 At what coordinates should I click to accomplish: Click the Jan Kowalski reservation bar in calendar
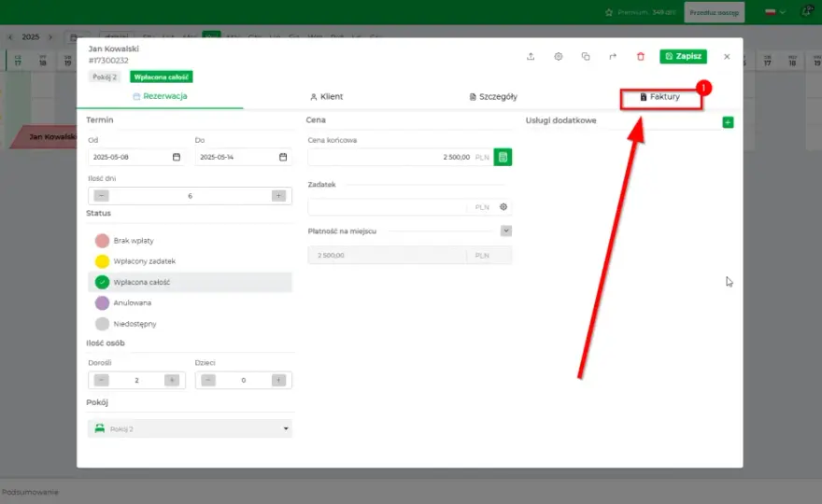[x=45, y=137]
